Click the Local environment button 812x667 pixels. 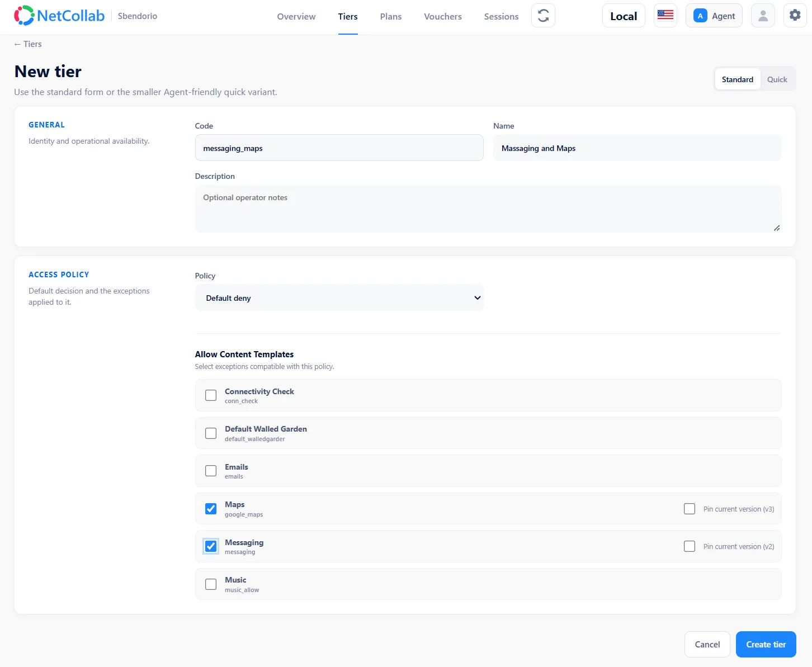pyautogui.click(x=624, y=16)
